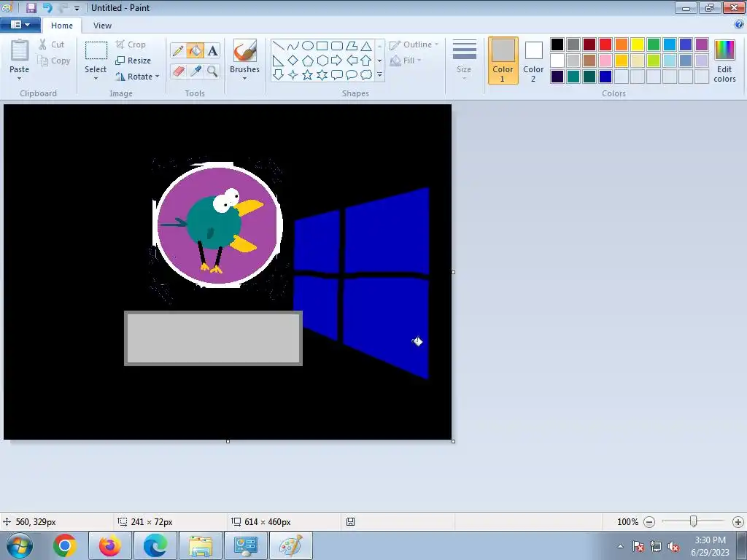Expand the Paste dropdown arrow
Screen dimensions: 747x560
click(x=20, y=78)
